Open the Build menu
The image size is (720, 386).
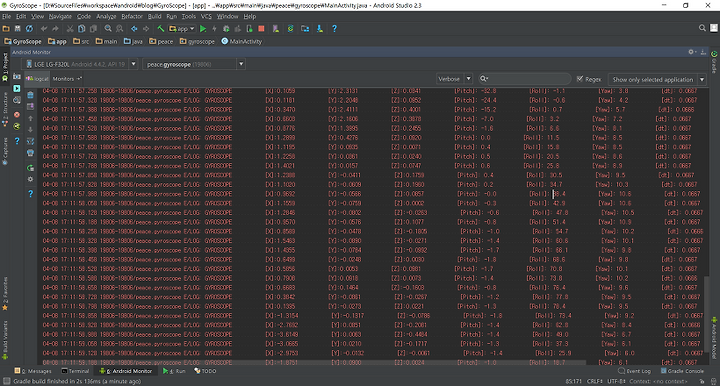coord(154,16)
